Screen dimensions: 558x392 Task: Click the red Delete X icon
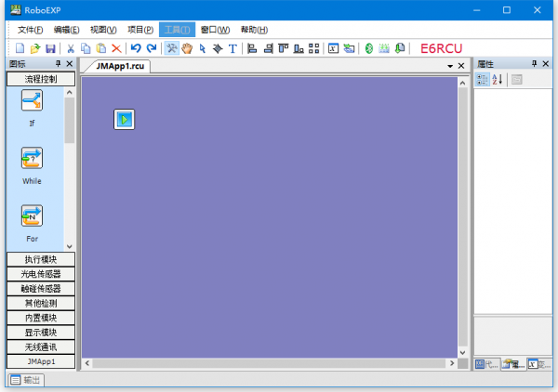pyautogui.click(x=116, y=48)
